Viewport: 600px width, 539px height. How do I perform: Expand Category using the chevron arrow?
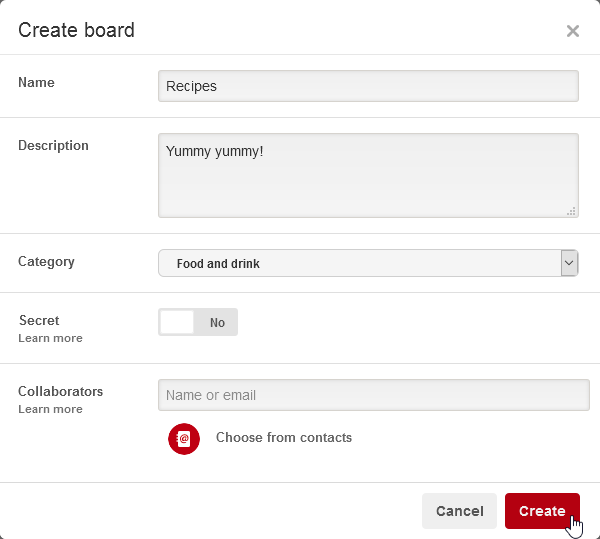click(569, 264)
